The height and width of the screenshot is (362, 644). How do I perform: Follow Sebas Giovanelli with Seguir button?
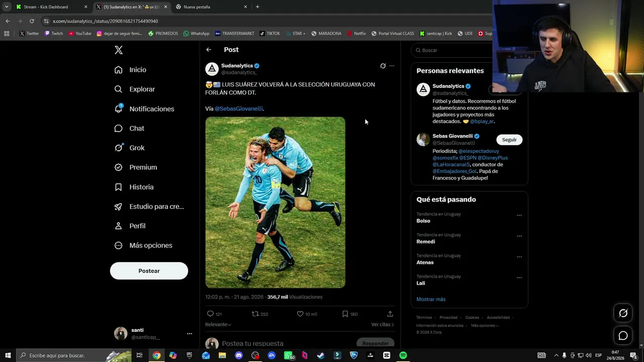click(509, 140)
